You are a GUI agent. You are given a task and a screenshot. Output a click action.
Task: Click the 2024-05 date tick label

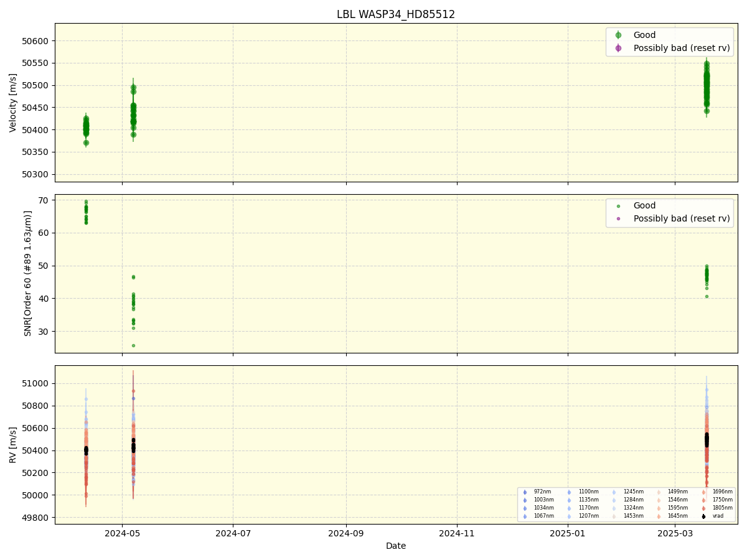[x=122, y=533]
